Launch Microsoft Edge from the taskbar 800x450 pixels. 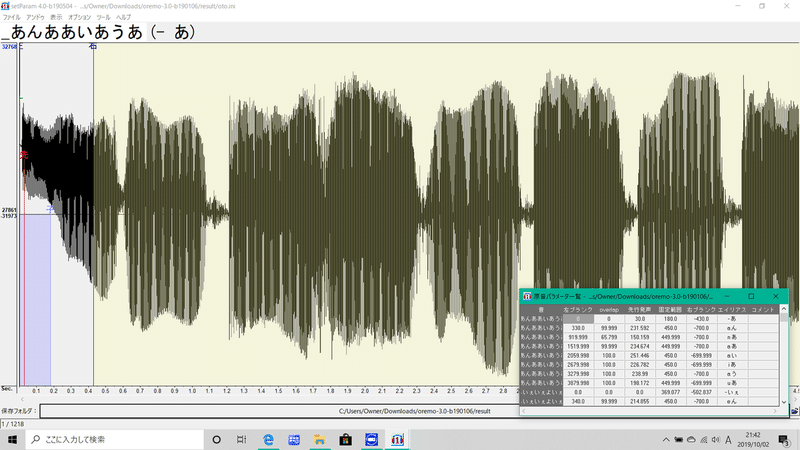[x=268, y=439]
